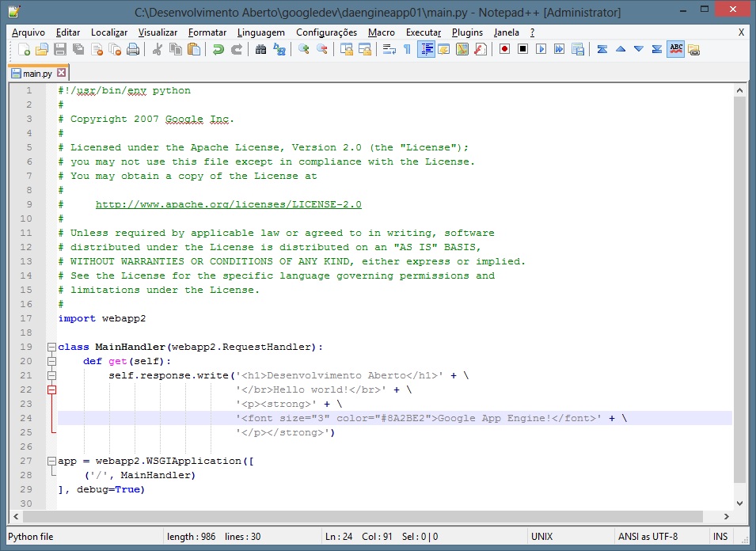
Task: Click the Print icon in toolbar
Action: (133, 49)
